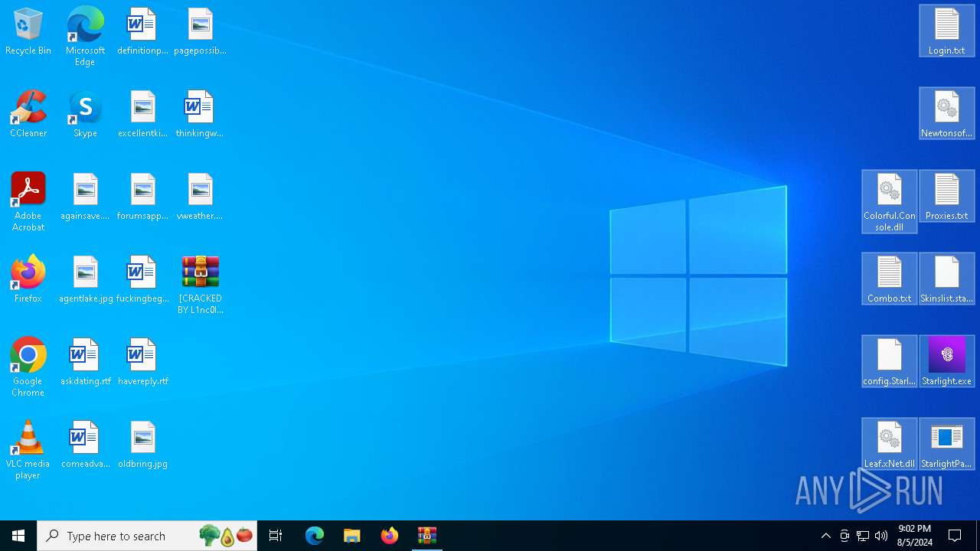The image size is (980, 551).
Task: Select the Newtonsof... DLL file
Action: 947,113
